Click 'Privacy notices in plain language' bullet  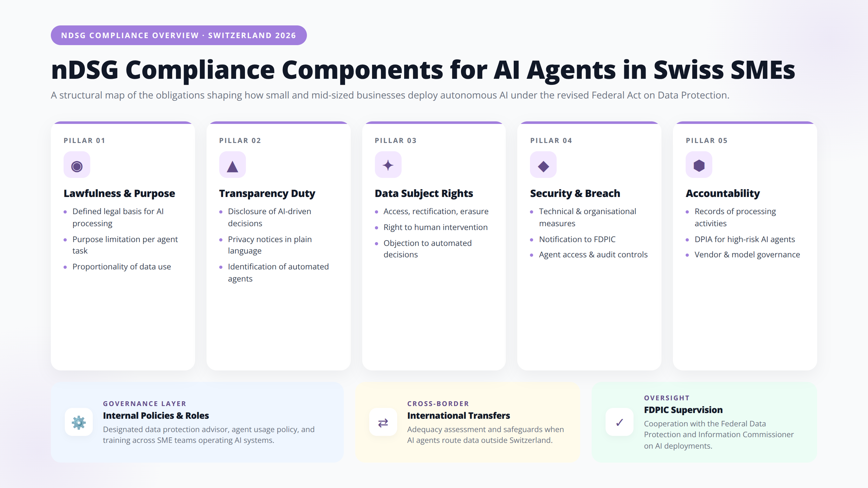[270, 245]
